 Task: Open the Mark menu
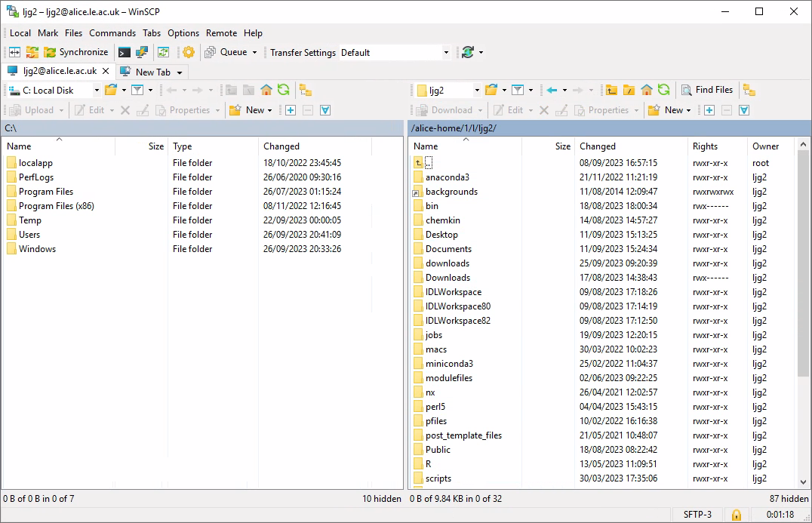click(48, 33)
